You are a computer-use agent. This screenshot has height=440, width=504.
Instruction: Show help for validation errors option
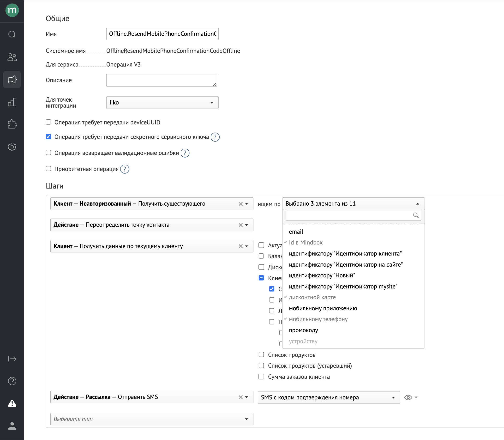point(185,153)
